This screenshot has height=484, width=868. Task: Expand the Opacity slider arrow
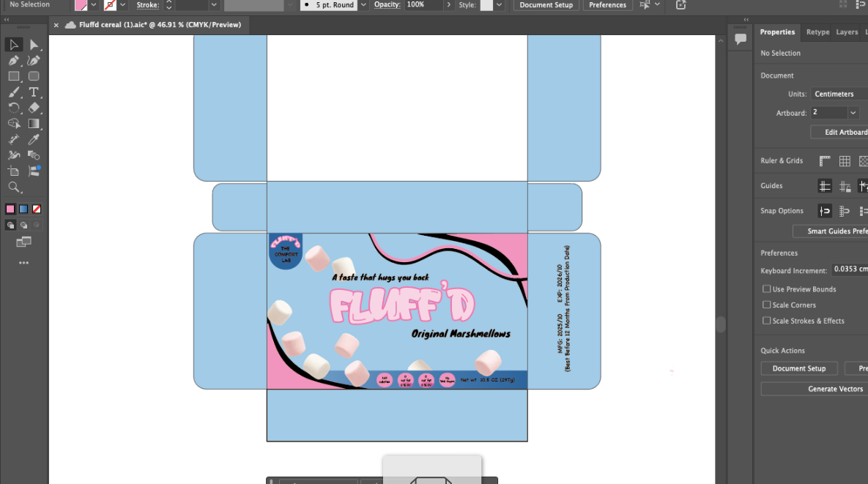pos(448,5)
